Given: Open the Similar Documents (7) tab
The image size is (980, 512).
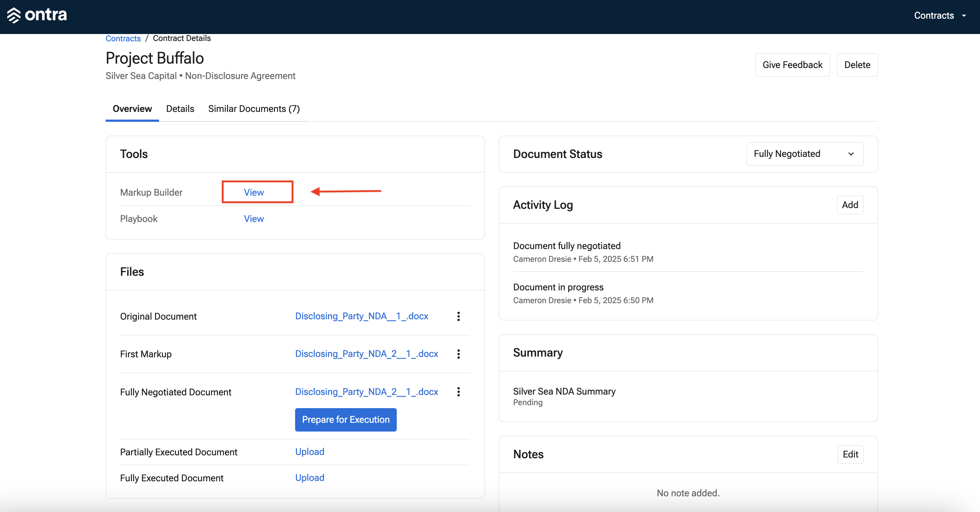Looking at the screenshot, I should click(x=254, y=109).
